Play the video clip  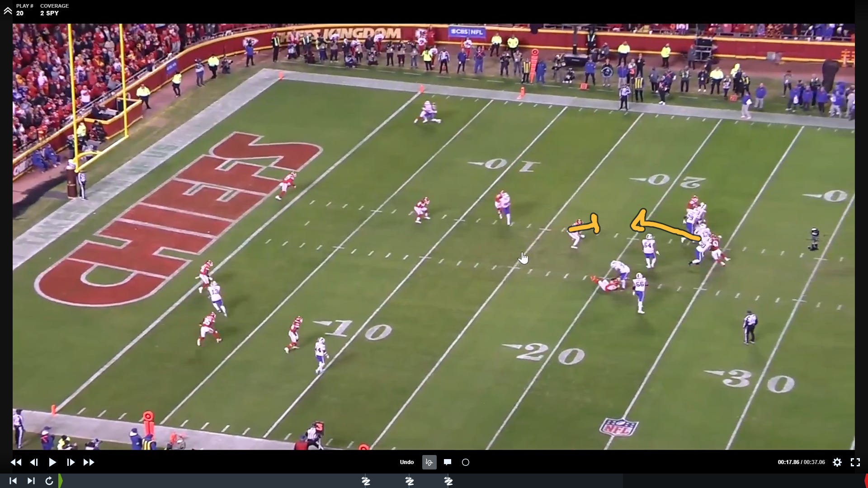(x=52, y=462)
